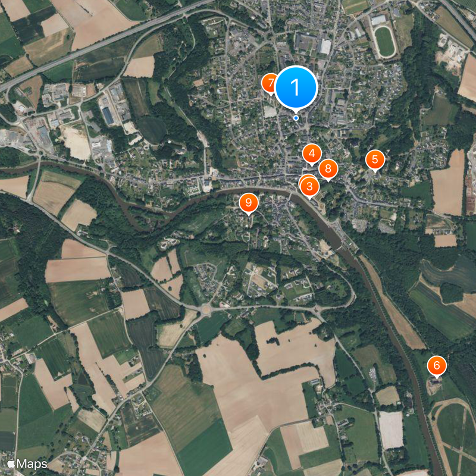Click the large white-roofed building near top
This screenshot has width=476, height=476.
pos(324,46)
